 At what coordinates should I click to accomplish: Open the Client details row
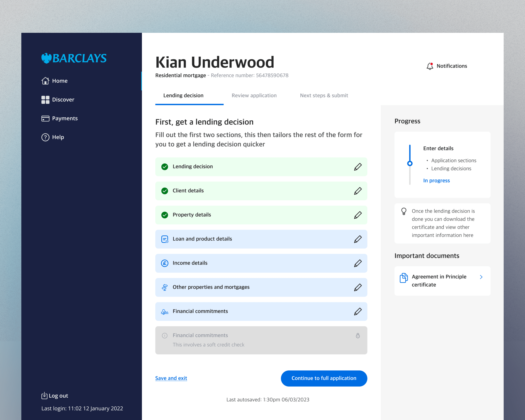coord(261,191)
